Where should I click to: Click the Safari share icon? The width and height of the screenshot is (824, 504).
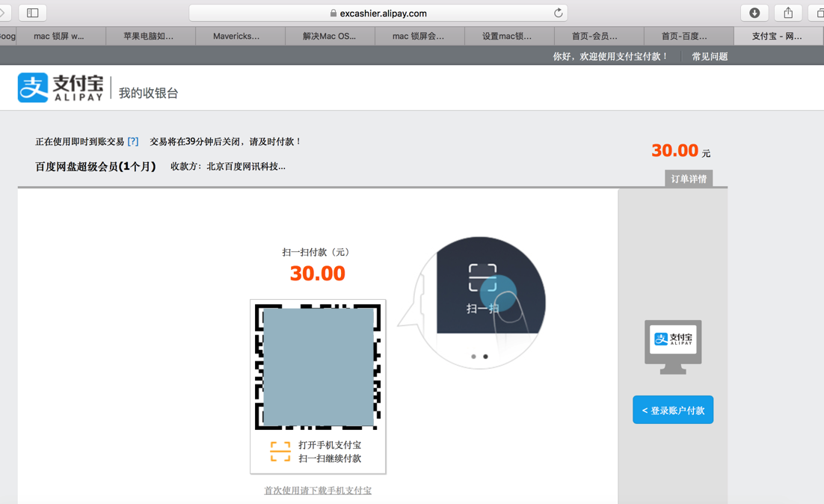788,13
